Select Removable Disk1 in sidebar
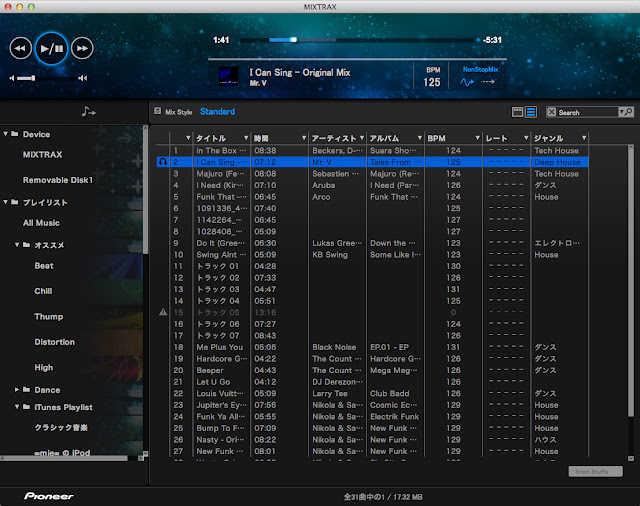 tap(58, 180)
